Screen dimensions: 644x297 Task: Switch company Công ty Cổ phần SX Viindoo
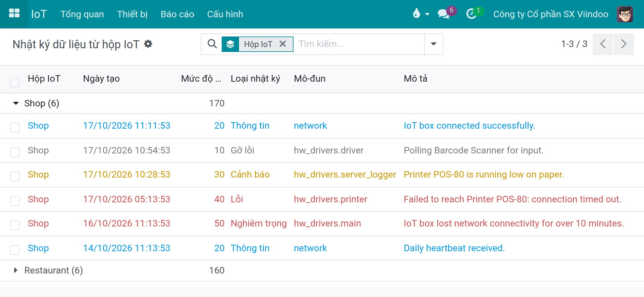tap(550, 14)
